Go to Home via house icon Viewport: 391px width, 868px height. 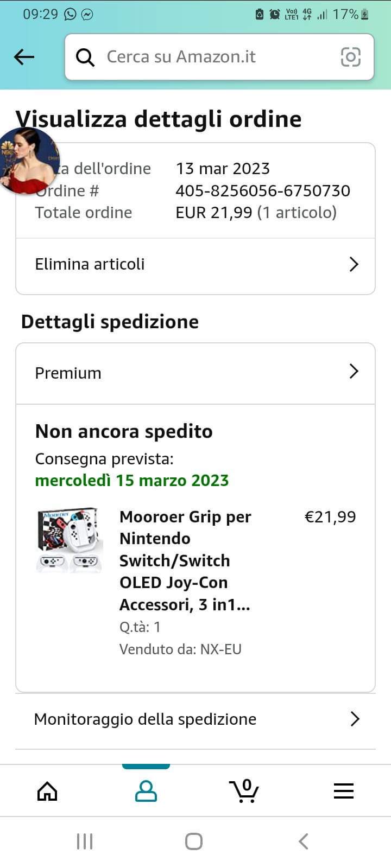(x=47, y=791)
